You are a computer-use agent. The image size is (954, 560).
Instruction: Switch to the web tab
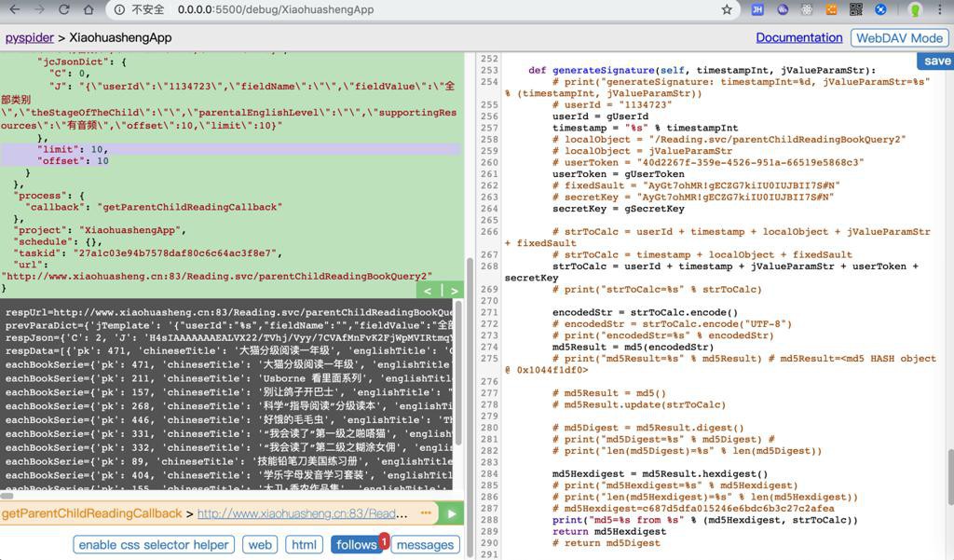tap(260, 545)
